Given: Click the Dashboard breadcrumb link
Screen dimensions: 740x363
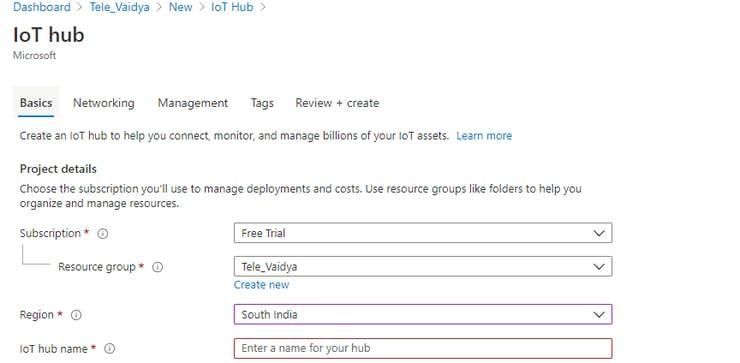Looking at the screenshot, I should [x=42, y=7].
